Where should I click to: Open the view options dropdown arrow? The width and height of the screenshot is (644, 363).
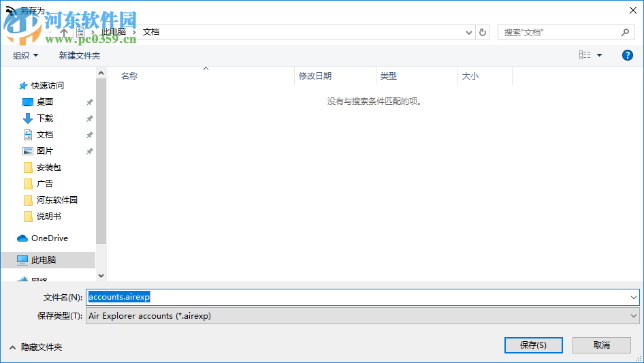(599, 55)
